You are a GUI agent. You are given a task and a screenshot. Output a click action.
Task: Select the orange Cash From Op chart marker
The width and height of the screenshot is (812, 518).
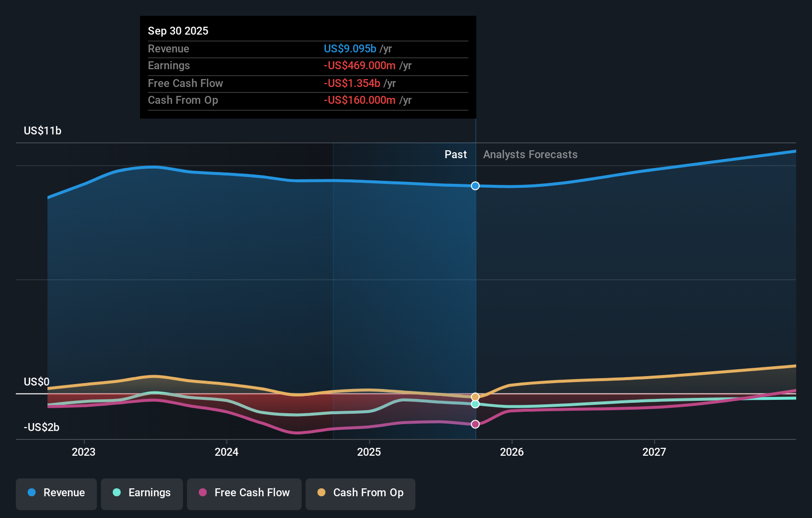pos(475,396)
